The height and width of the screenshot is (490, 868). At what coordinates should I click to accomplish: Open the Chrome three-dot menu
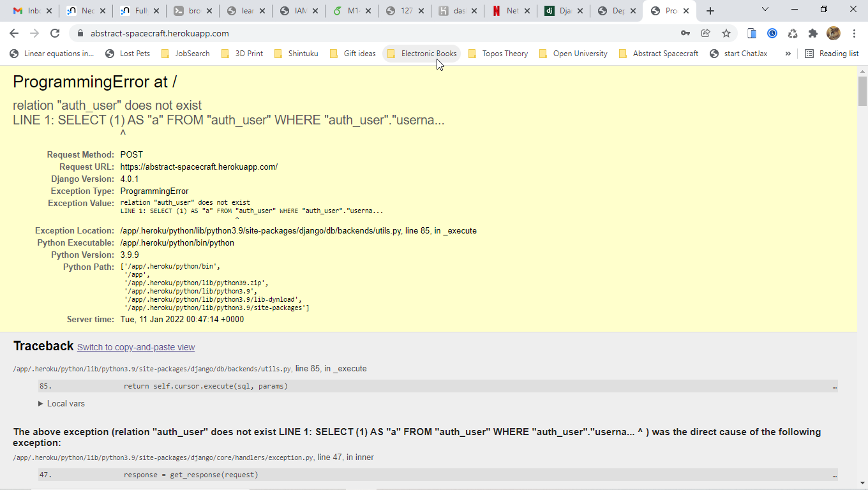pyautogui.click(x=854, y=33)
